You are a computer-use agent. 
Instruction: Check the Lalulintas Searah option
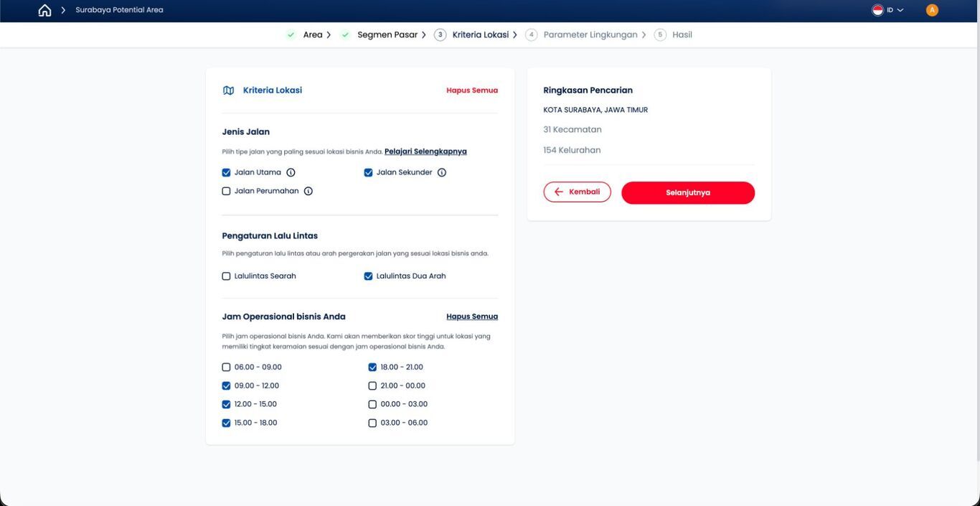point(226,276)
